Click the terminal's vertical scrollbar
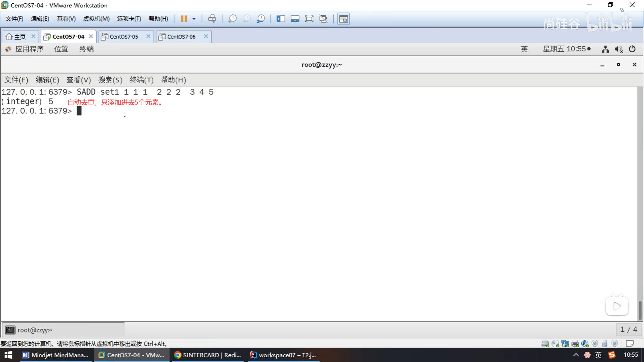The height and width of the screenshot is (362, 644). 640,310
